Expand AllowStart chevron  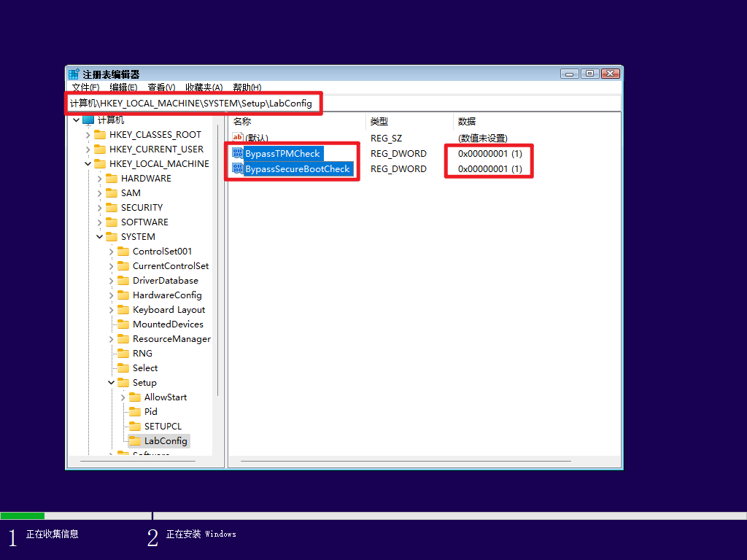pyautogui.click(x=123, y=397)
